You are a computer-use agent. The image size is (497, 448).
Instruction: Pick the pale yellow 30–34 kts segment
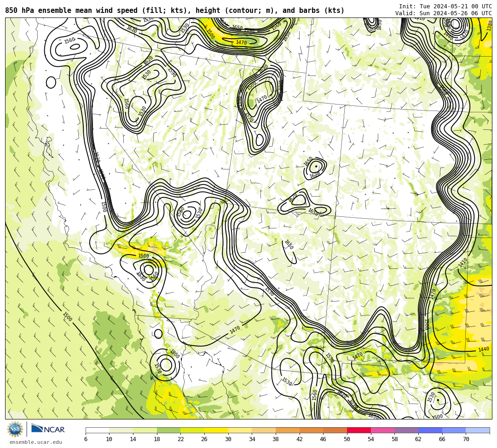point(240,430)
